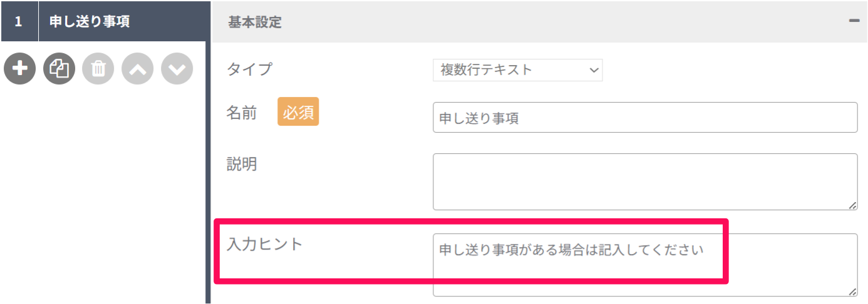Move the item down with the down-arrow icon
The image size is (868, 304).
pyautogui.click(x=177, y=69)
